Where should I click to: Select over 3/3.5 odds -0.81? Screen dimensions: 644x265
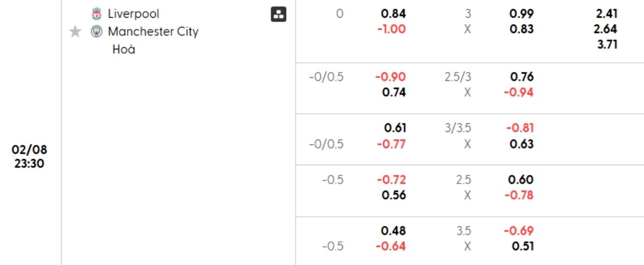coord(519,128)
